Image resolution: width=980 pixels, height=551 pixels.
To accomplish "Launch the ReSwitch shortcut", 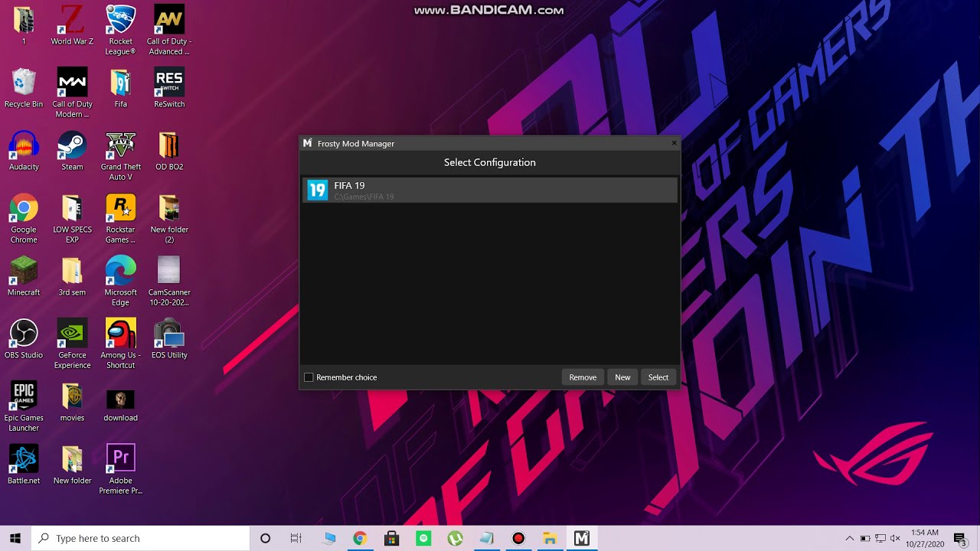I will coord(169,89).
